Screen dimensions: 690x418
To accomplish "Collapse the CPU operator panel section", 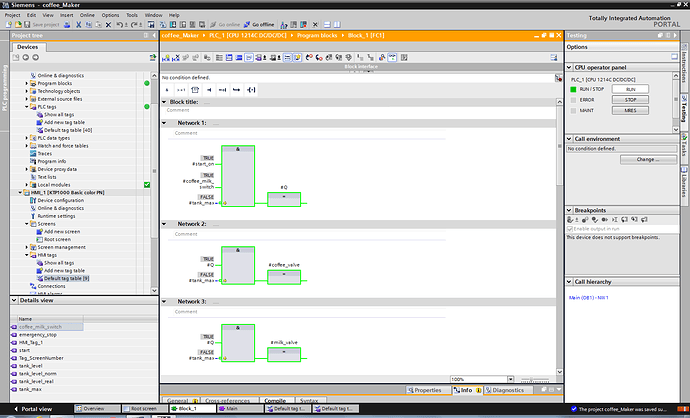I will coord(569,67).
